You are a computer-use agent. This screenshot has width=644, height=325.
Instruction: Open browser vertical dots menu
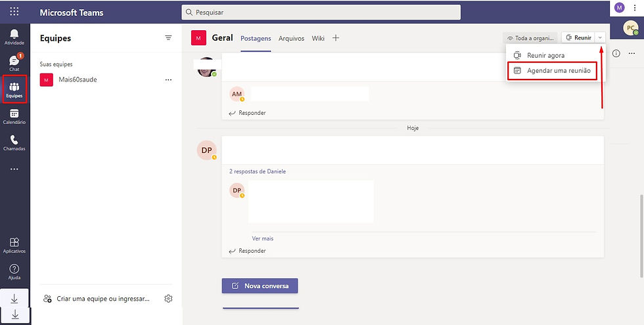pos(635,7)
